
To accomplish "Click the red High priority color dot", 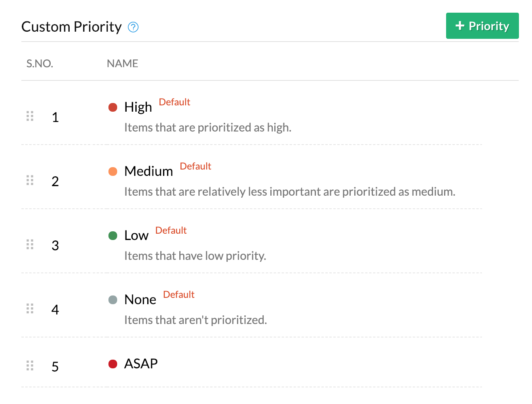I will point(113,107).
